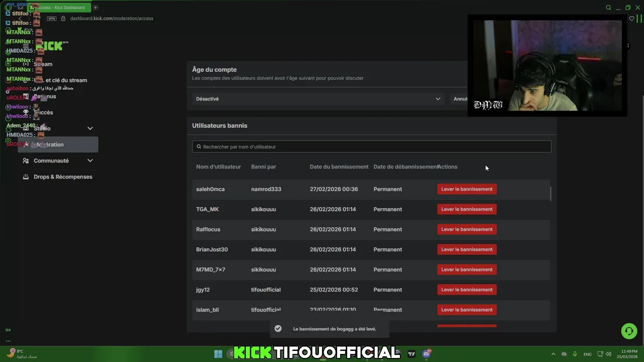This screenshot has width=644, height=362.
Task: Click the heart bookmark icon in address bar
Action: pyautogui.click(x=631, y=19)
